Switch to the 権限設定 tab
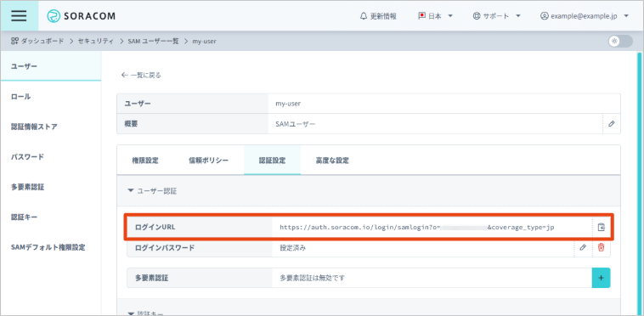644x316 pixels. 145,161
